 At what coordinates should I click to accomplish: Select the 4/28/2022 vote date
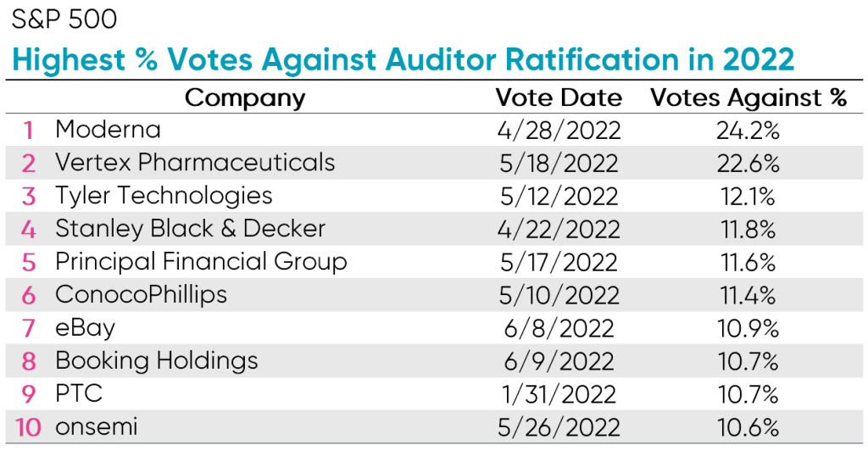[559, 131]
